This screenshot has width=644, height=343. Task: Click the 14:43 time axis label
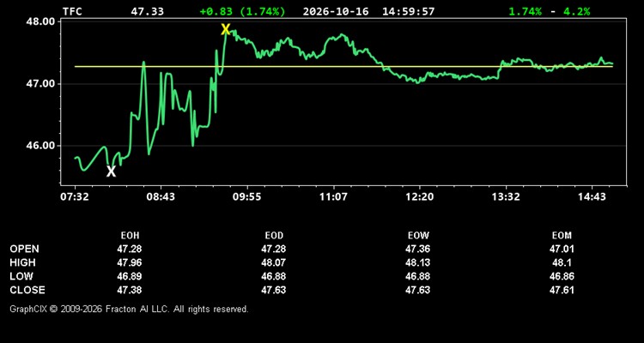tap(592, 197)
